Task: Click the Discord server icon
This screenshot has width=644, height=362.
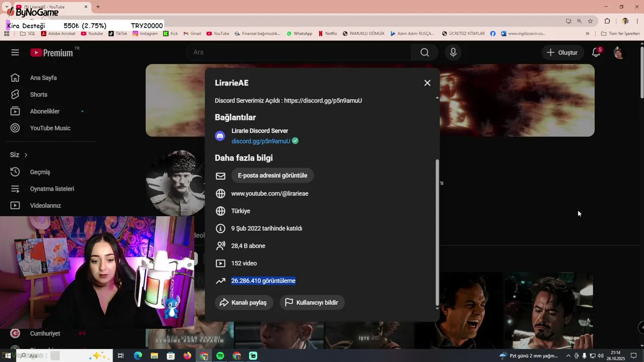Action: click(220, 136)
